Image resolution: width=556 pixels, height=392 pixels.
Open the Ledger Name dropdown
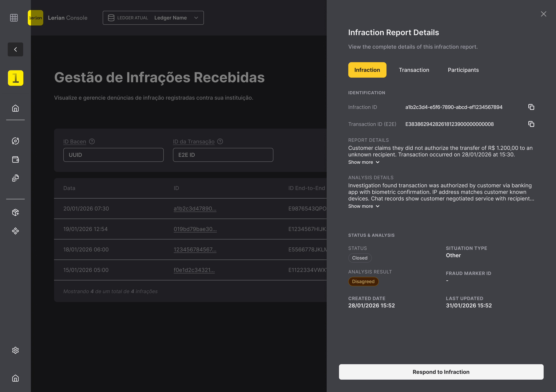point(153,18)
